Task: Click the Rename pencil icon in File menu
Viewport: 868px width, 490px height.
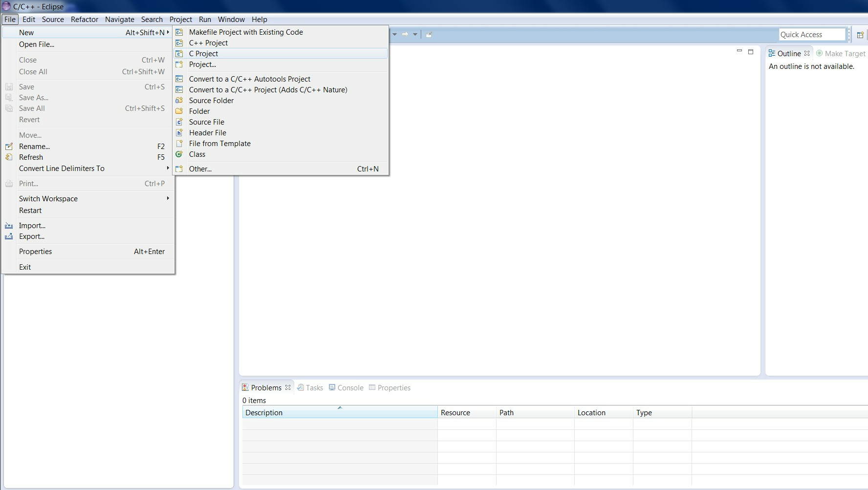Action: tap(9, 147)
